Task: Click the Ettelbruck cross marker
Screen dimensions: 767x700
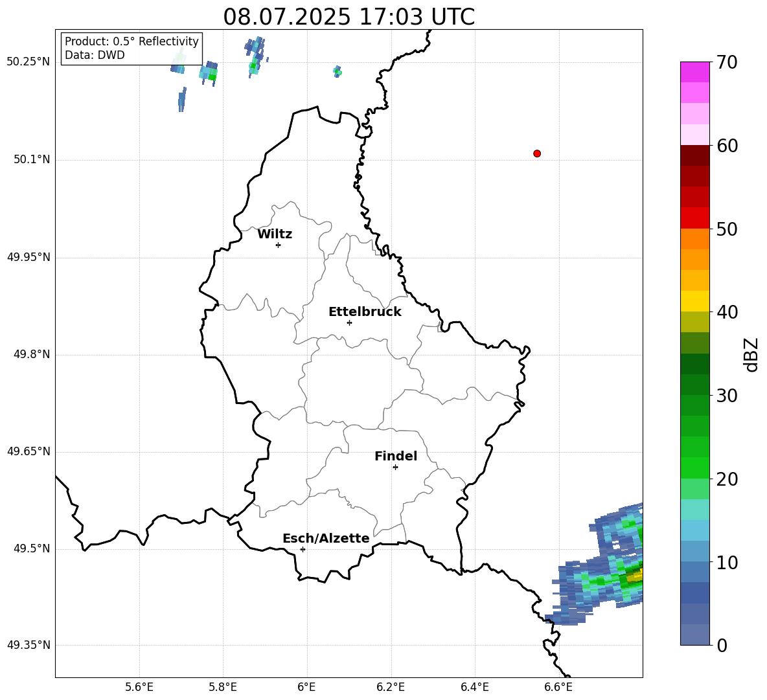Action: point(349,322)
